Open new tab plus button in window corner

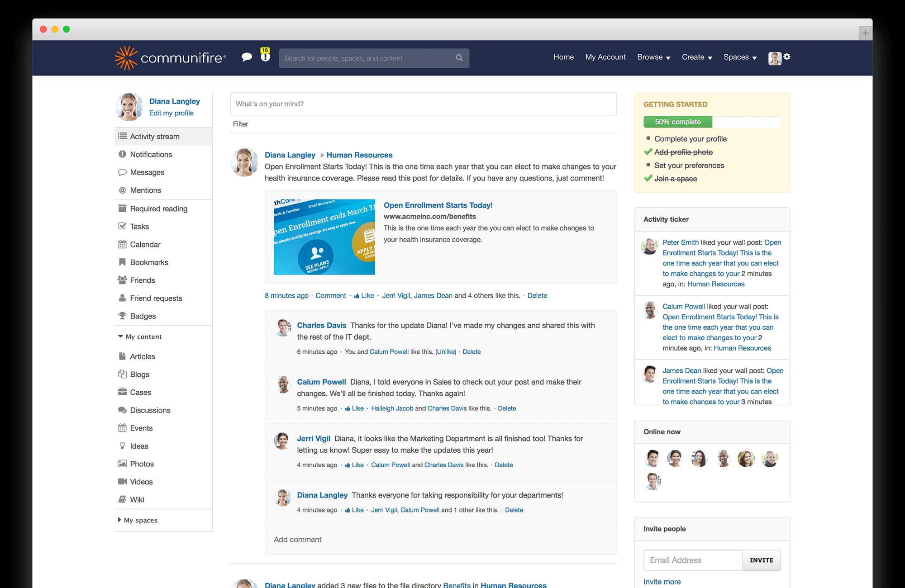point(865,33)
